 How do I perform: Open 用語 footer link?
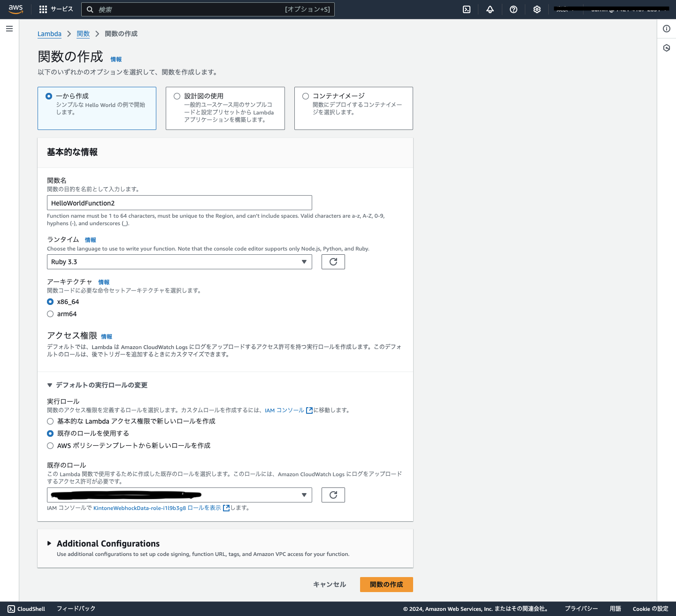coord(615,609)
